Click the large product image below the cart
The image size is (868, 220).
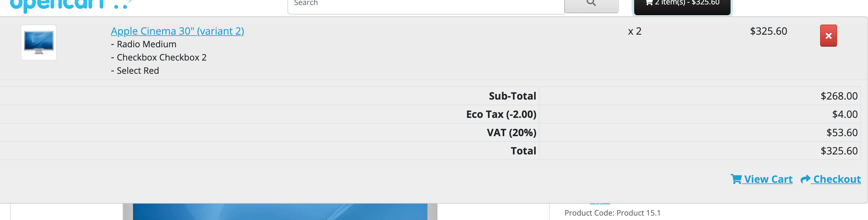pos(280,211)
